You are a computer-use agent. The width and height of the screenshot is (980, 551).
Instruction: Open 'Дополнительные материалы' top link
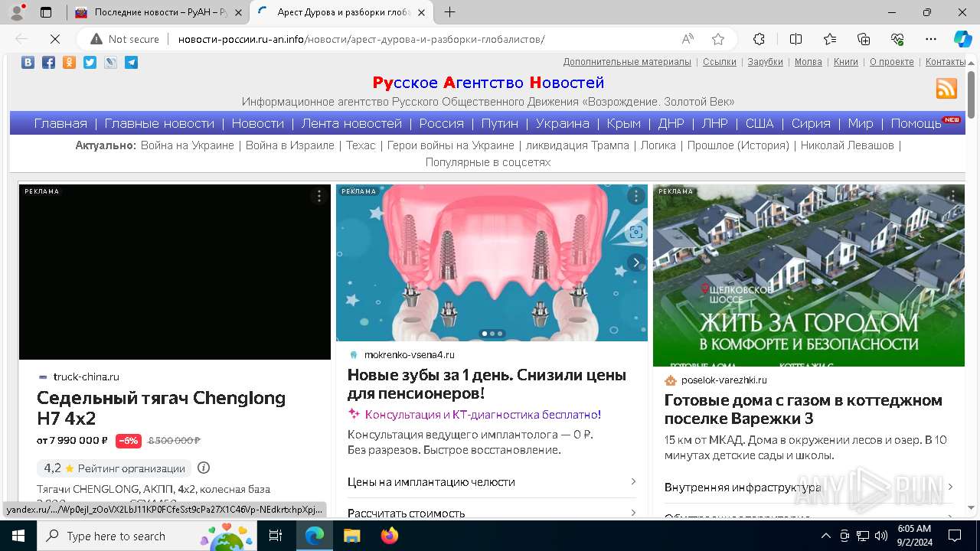point(627,62)
